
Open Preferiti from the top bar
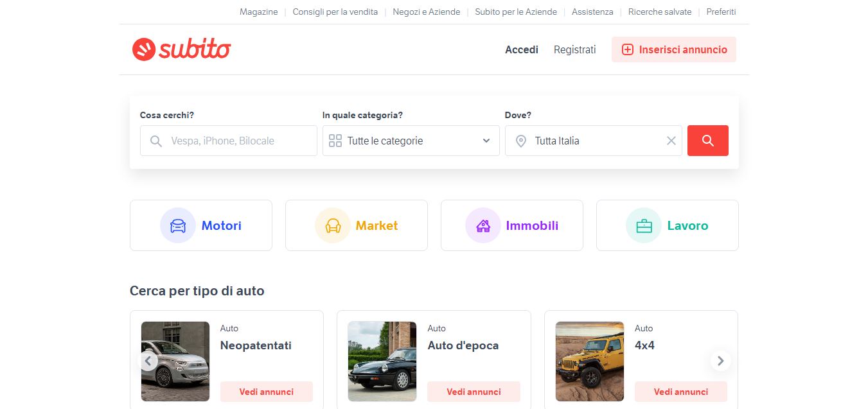pos(721,12)
